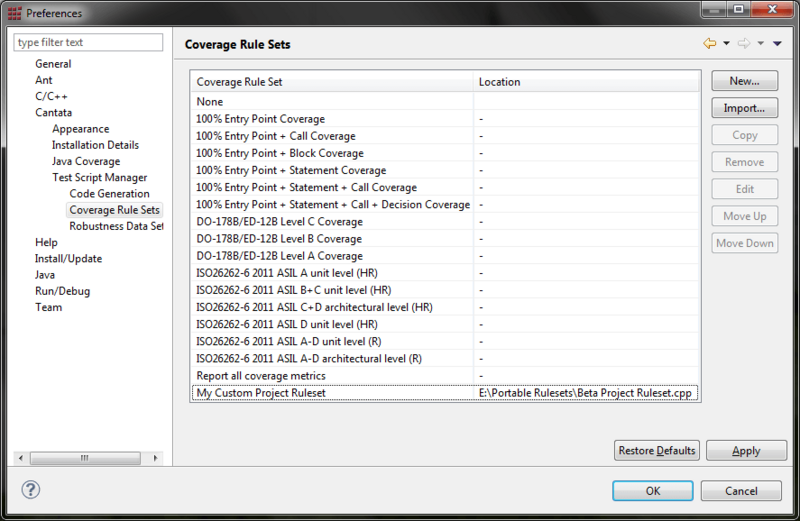Select Help in preferences tree
This screenshot has width=800, height=521.
pos(46,242)
